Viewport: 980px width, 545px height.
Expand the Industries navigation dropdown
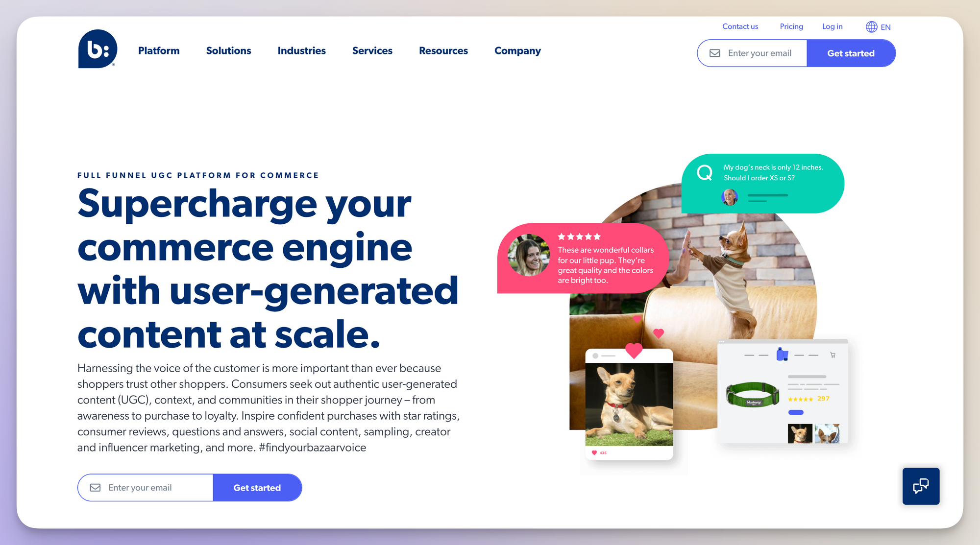[302, 50]
